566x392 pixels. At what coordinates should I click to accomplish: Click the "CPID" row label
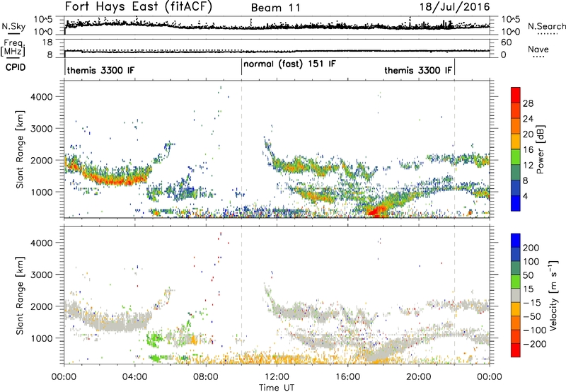[x=16, y=67]
